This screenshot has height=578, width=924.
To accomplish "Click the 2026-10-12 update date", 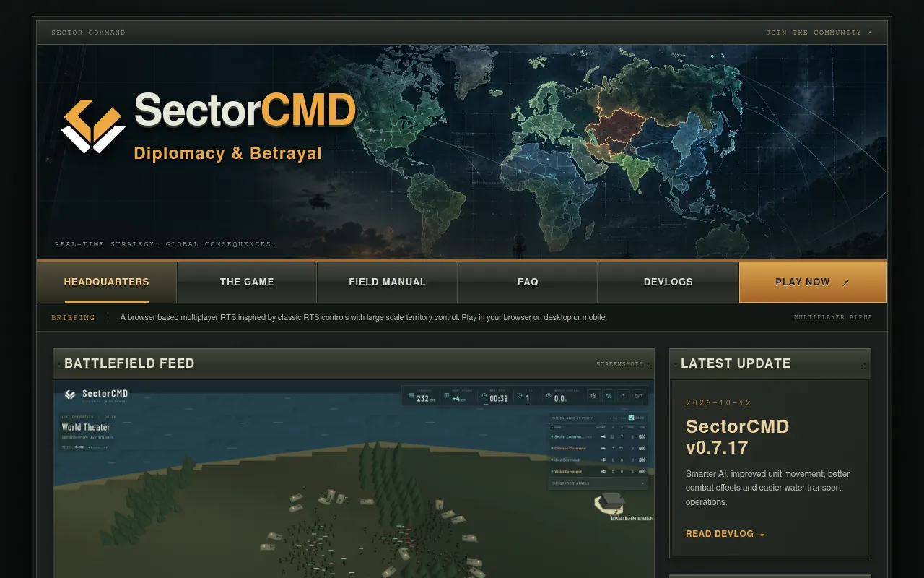I will 719,402.
